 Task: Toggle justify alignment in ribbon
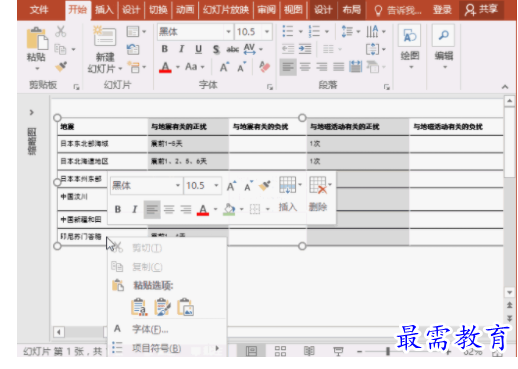[339, 67]
